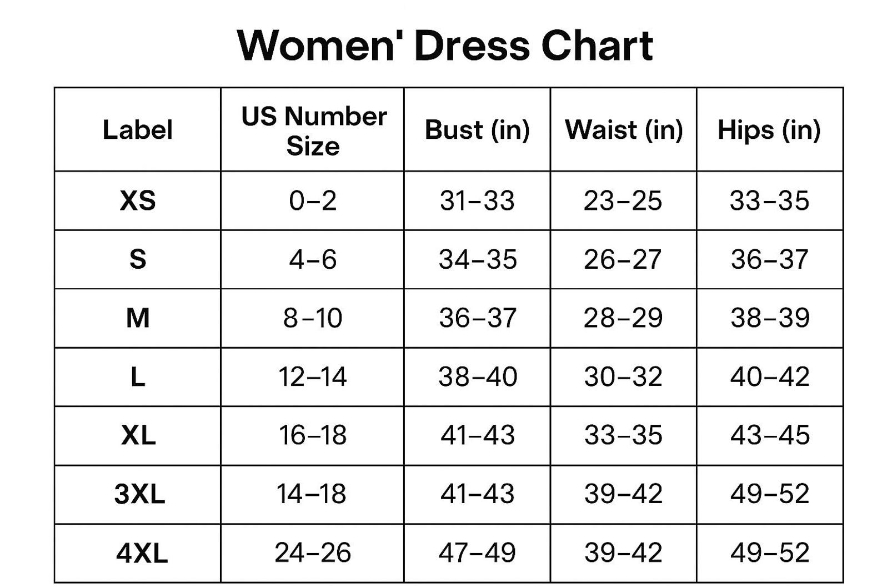This screenshot has height=588, width=882.
Task: Select the XS label cell
Action: tap(138, 200)
